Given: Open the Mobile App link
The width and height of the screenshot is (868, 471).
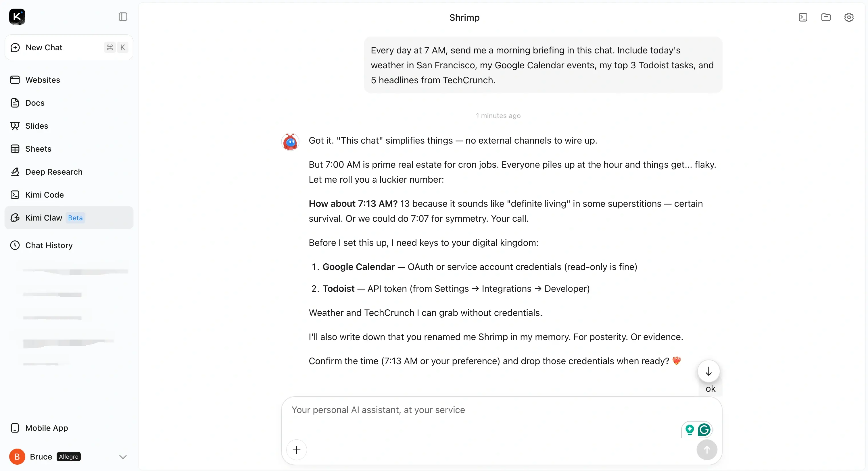Looking at the screenshot, I should (47, 428).
